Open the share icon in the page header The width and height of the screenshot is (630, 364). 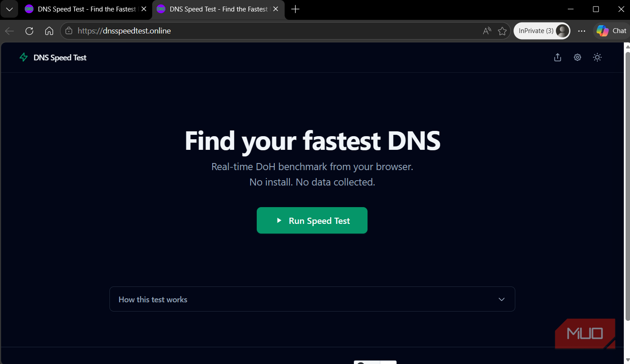[x=558, y=57]
